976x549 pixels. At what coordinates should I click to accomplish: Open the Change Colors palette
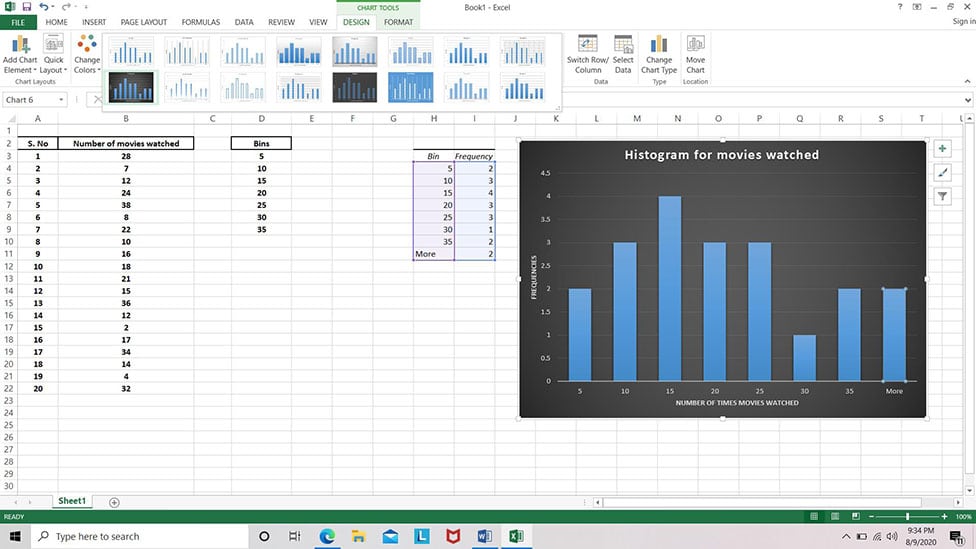[x=87, y=54]
